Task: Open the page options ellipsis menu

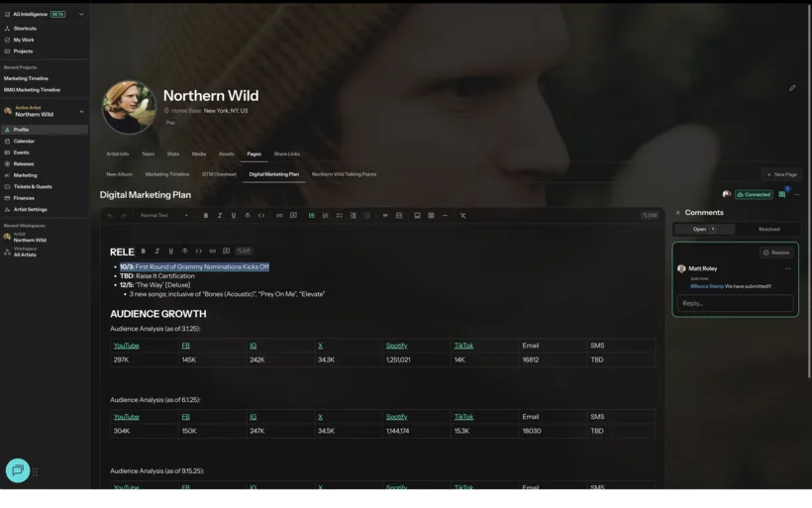Action: click(x=796, y=195)
